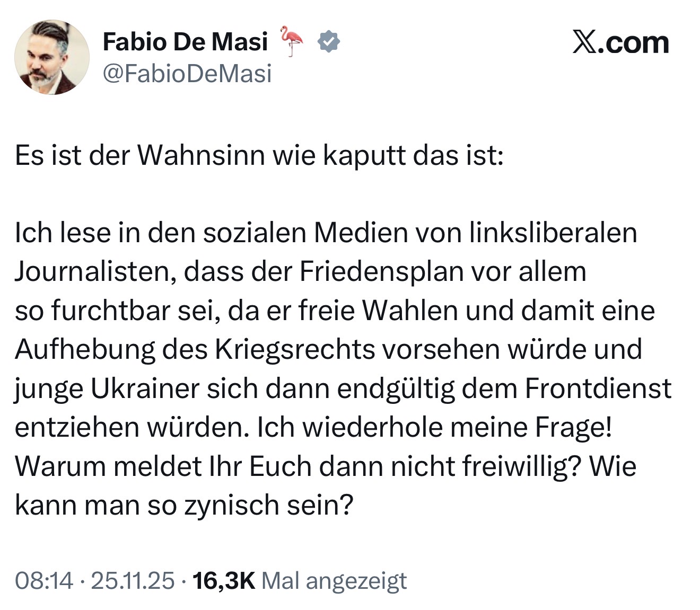
Task: Open the @FabioDeMasi handle link
Action: (x=187, y=73)
